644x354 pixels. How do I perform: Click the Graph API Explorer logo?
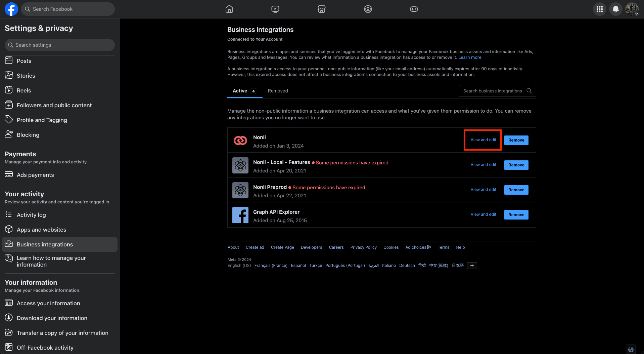(x=240, y=215)
